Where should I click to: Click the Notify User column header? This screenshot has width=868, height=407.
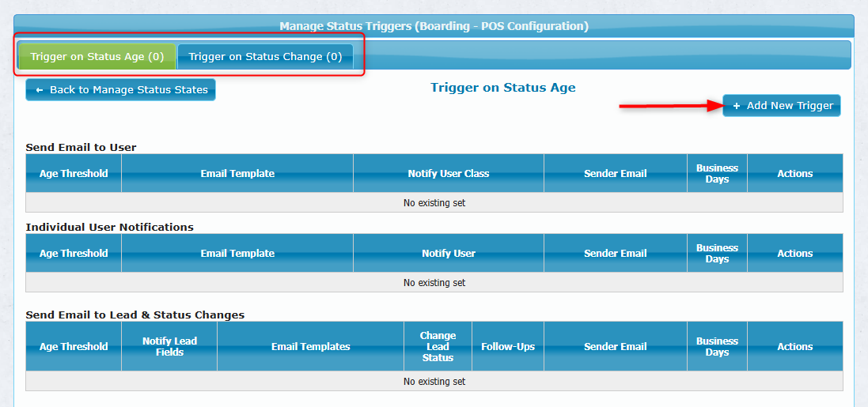tap(448, 254)
